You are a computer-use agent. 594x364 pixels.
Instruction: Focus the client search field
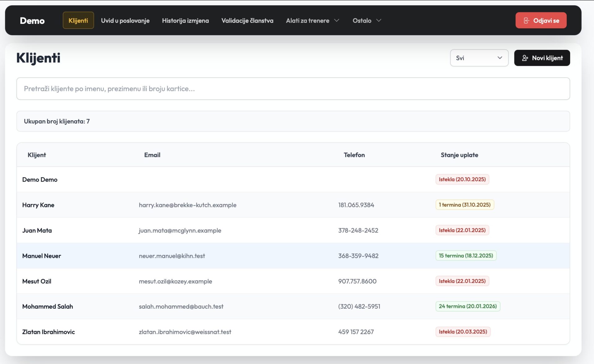pos(293,89)
